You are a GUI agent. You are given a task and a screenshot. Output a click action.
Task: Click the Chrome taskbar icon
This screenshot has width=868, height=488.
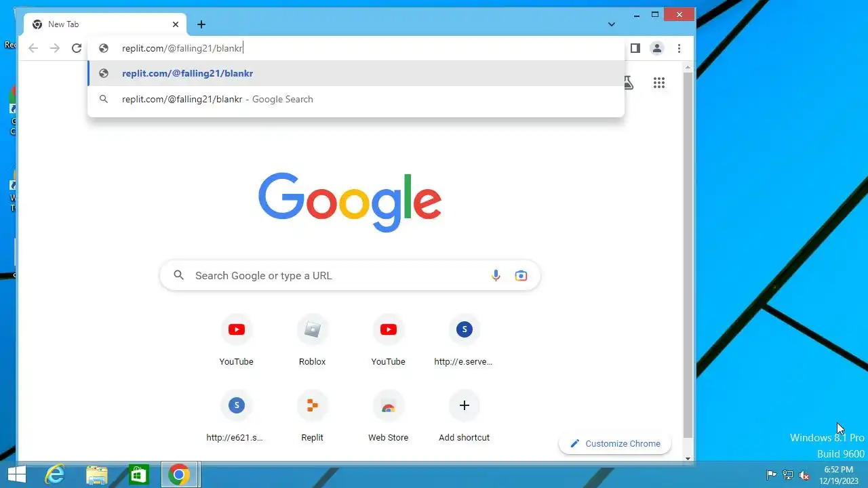coord(179,475)
